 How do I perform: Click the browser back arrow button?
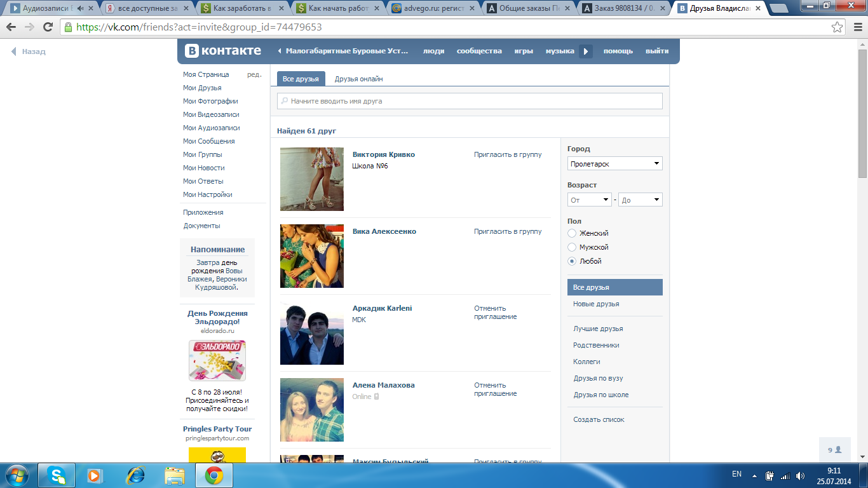11,27
